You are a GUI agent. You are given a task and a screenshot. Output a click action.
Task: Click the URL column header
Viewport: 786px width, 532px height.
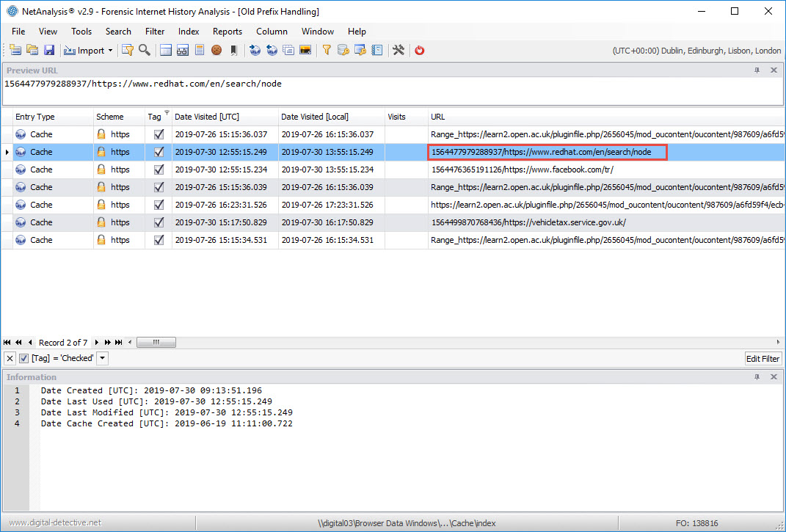(x=606, y=117)
